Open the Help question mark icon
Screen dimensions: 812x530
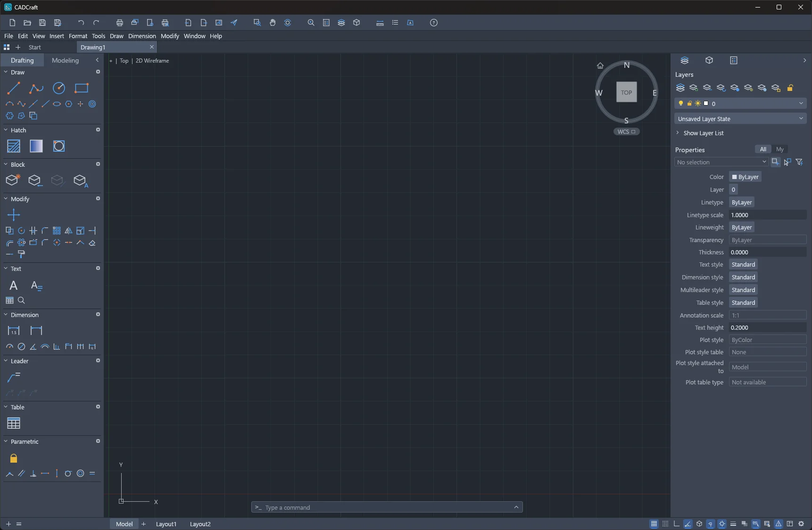coord(434,23)
